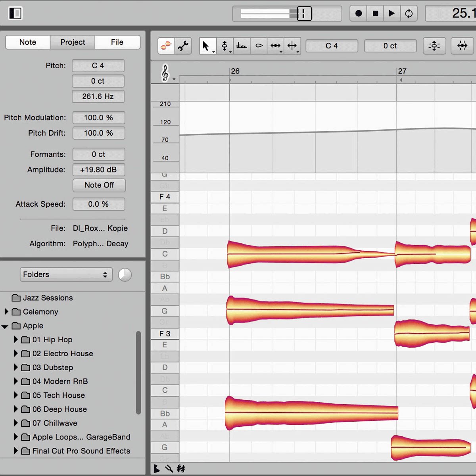
Task: Switch to the Project tab
Action: point(73,42)
